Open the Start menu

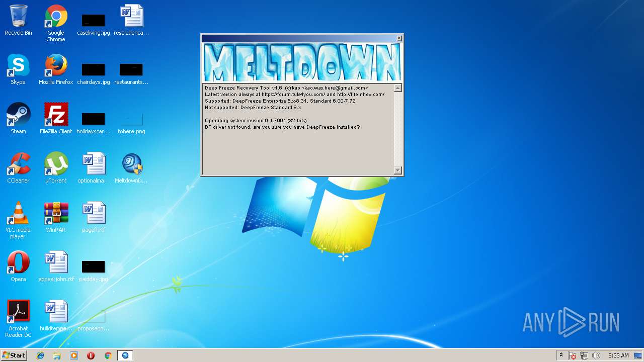14,355
